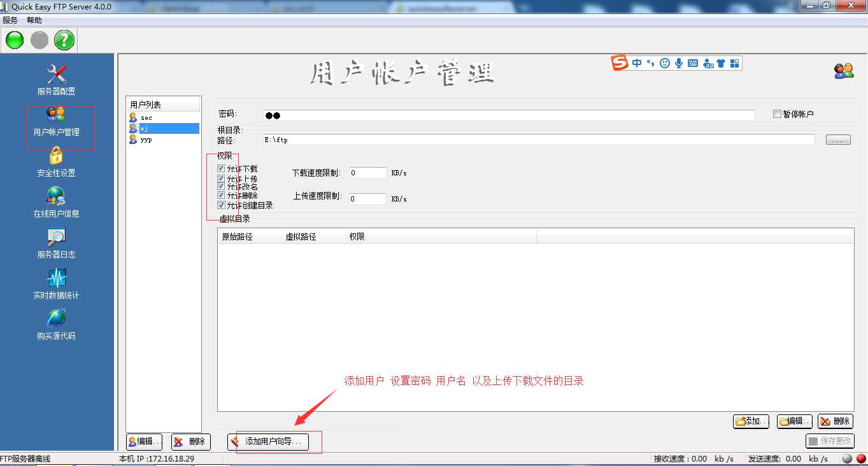Toggle Sogou Chinese/English mode 中
Screen dimensions: 868x466
(637, 63)
